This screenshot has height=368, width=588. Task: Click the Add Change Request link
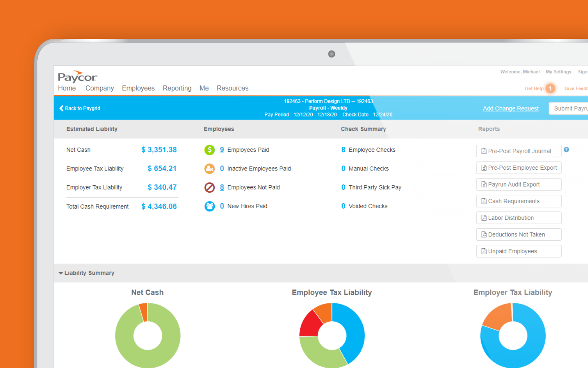[x=510, y=109]
